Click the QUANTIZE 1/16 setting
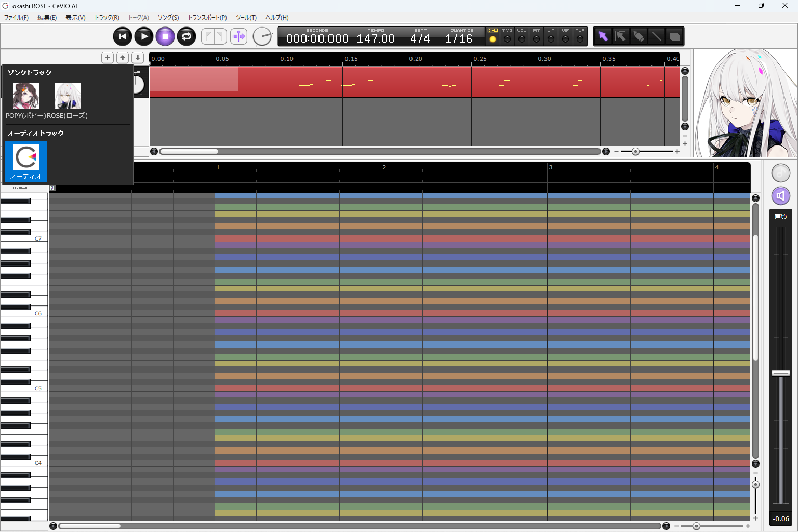Viewport: 798px width, 532px height. [459, 38]
